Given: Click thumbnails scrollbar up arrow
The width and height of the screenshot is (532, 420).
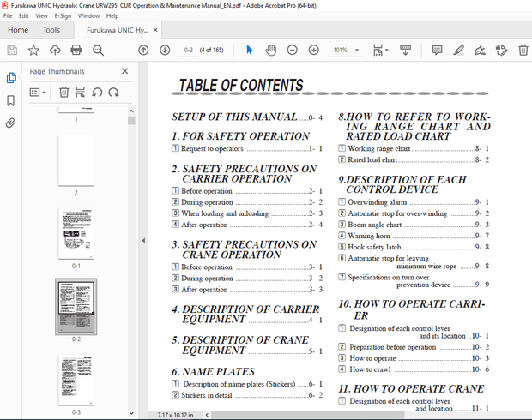Looking at the screenshot, I should click(131, 111).
